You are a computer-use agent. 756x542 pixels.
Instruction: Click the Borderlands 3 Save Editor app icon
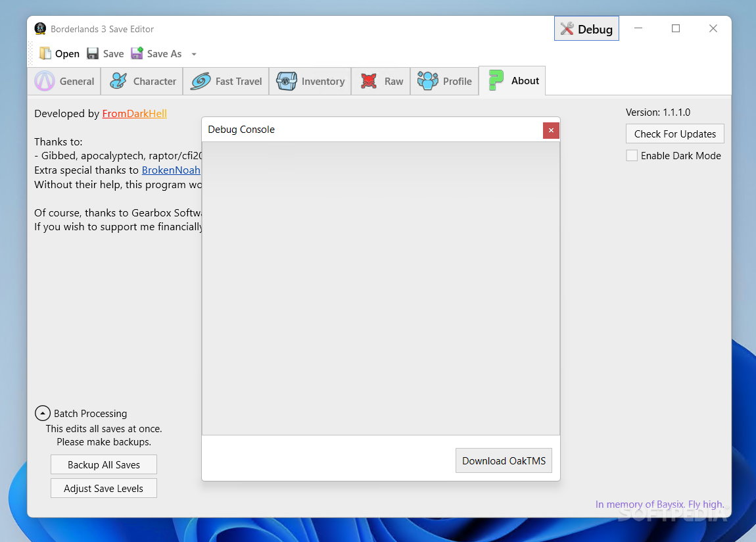pyautogui.click(x=41, y=28)
